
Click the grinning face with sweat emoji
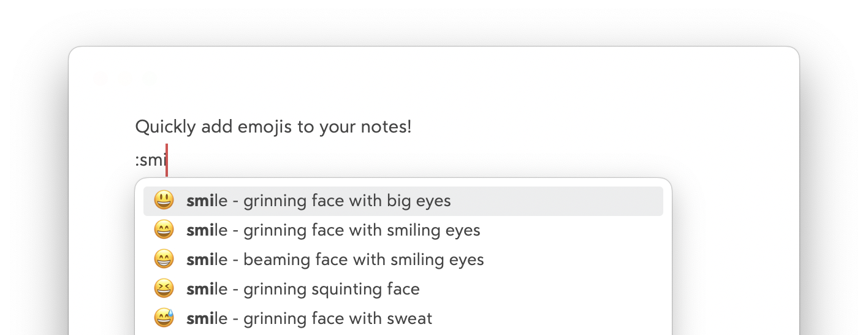point(164,318)
